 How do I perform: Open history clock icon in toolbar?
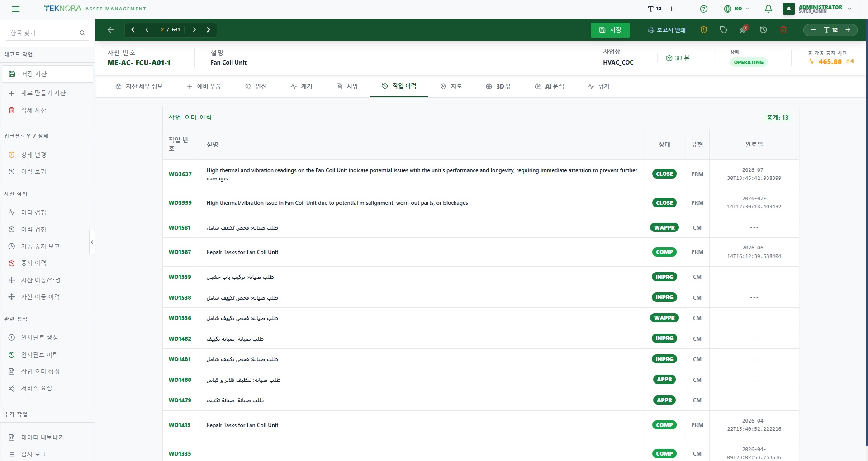tap(763, 30)
